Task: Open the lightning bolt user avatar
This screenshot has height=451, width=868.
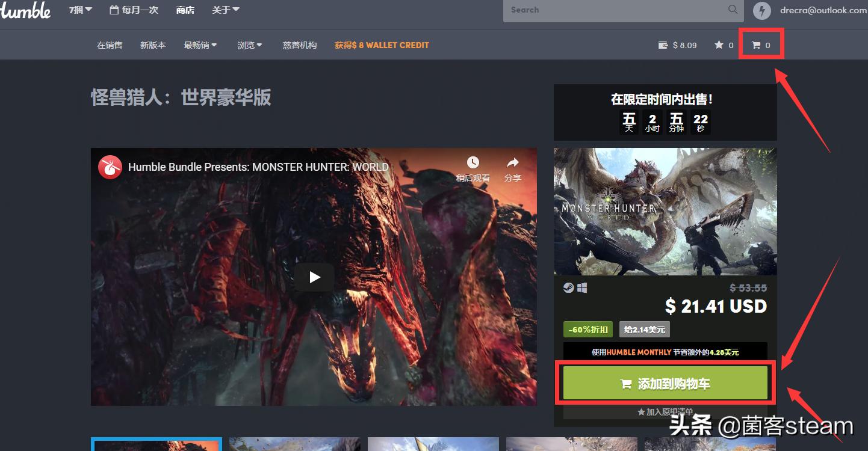Action: tap(761, 10)
